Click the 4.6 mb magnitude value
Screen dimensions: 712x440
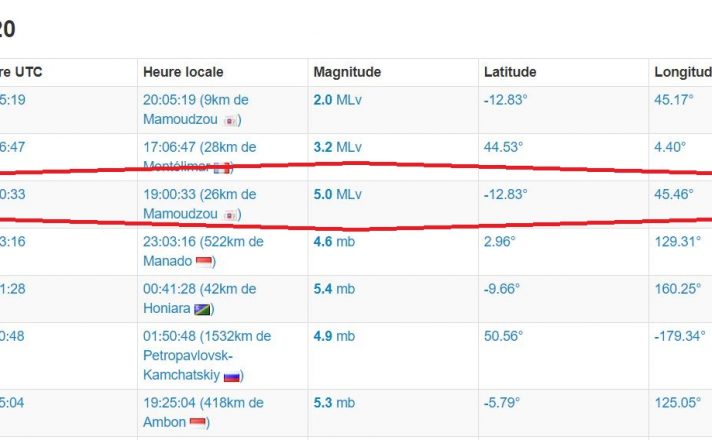(334, 242)
